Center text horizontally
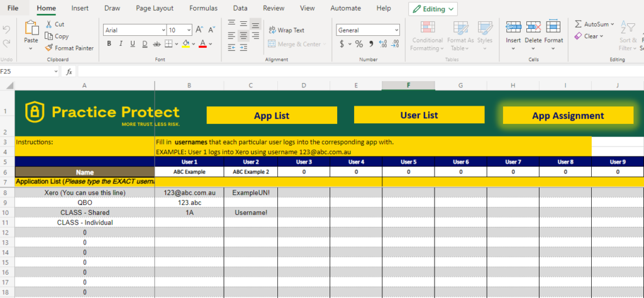 [x=243, y=35]
